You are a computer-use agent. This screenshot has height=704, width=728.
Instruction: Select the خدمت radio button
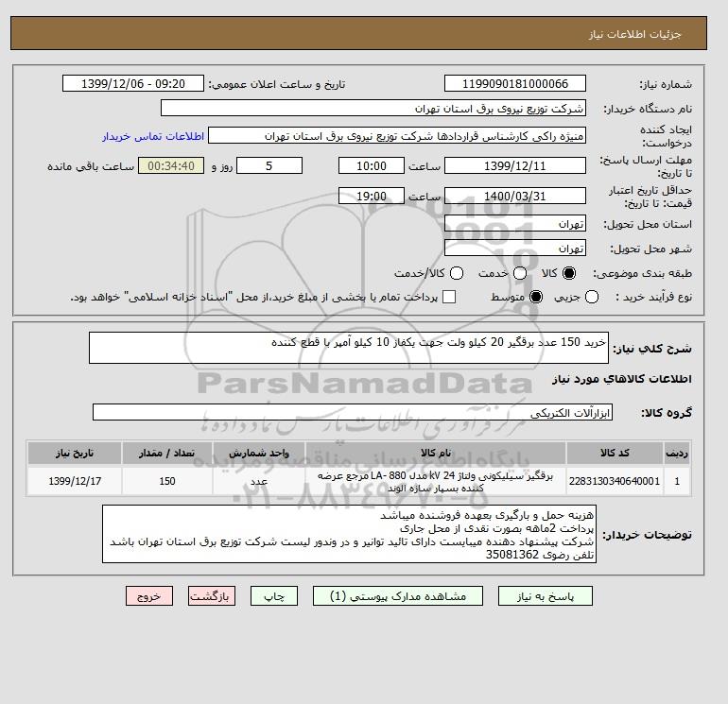[520, 273]
